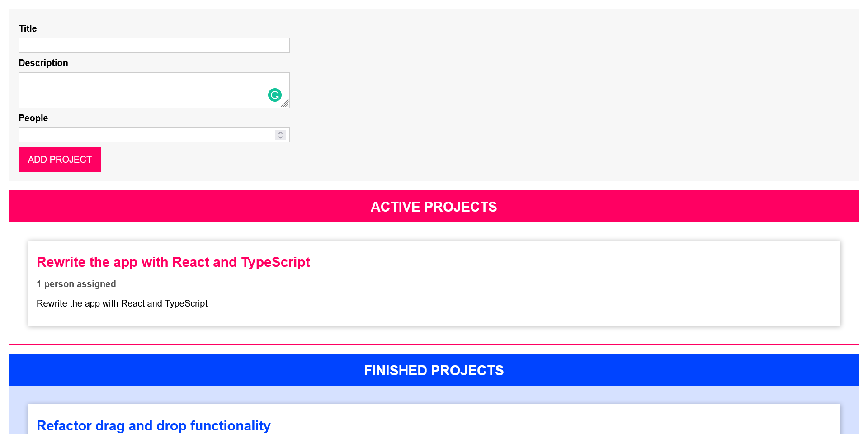Click the Rewrite project's description text
Screen dimensions: 868x434
click(x=122, y=303)
